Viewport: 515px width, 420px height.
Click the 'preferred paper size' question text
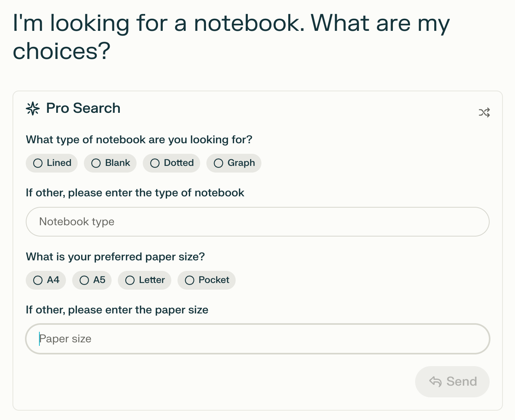coord(115,257)
